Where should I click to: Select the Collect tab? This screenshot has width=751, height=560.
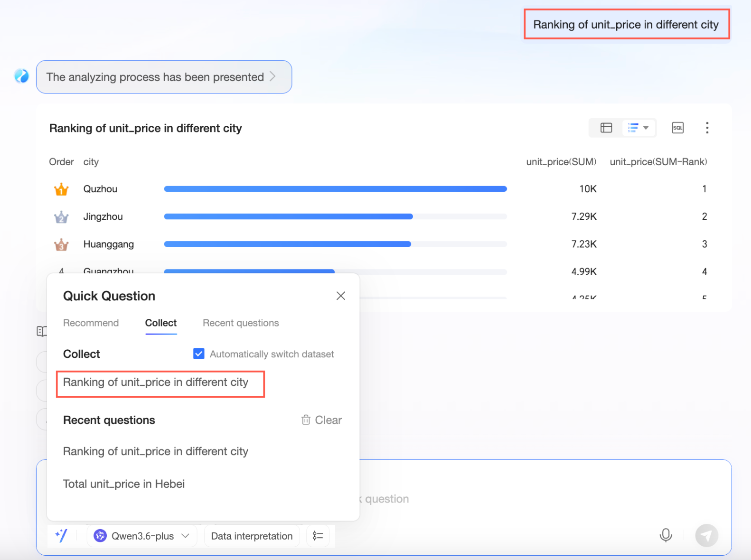pos(161,323)
